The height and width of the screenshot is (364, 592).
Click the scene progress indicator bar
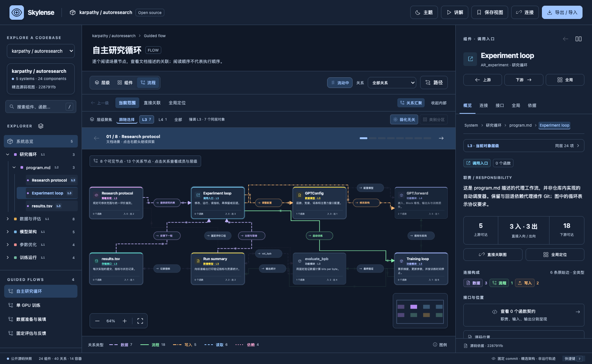[395, 138]
